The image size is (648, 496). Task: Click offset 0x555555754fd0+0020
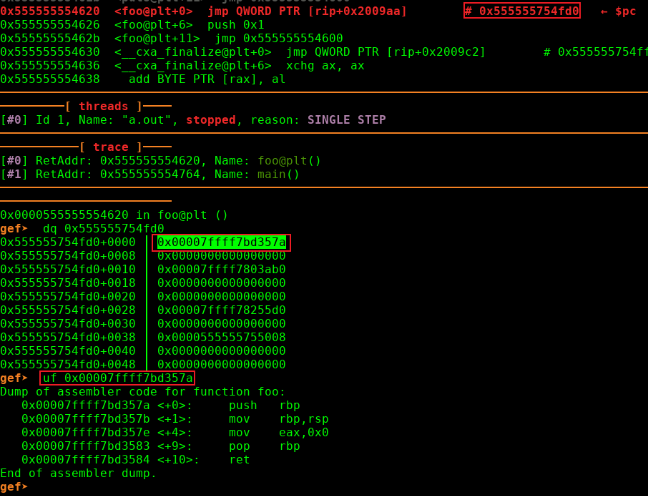click(68, 297)
